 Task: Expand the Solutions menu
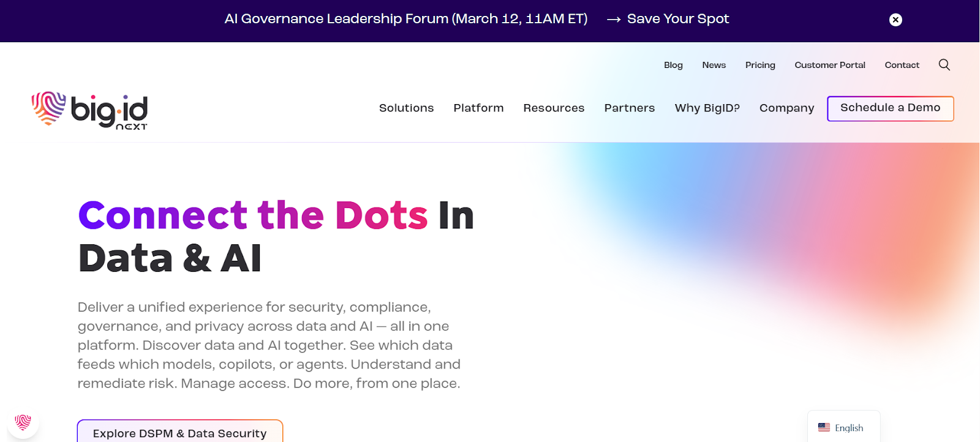point(406,108)
